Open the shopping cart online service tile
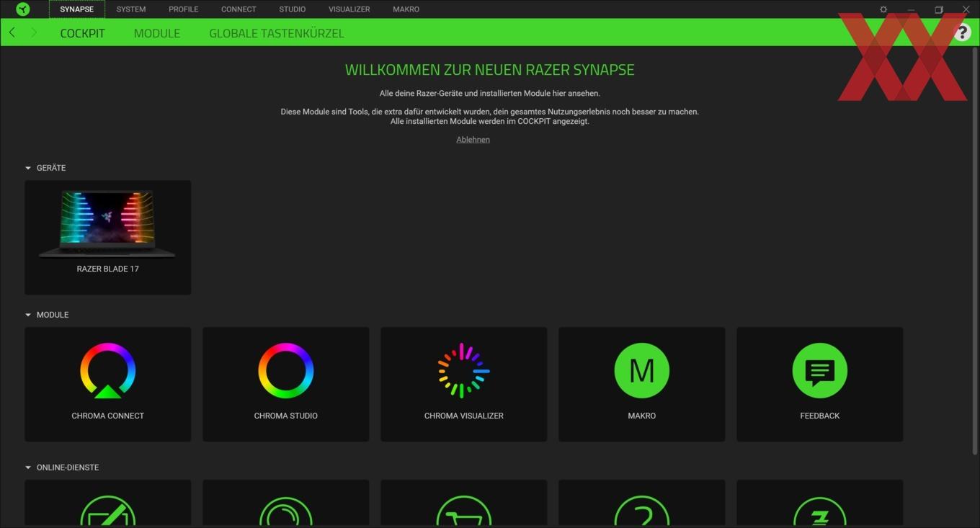 click(464, 504)
